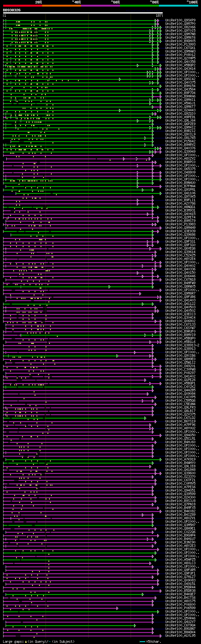Click the UniRef100_B9HRA6 label
The width and height of the screenshot is (201, 644).
coord(180,96)
